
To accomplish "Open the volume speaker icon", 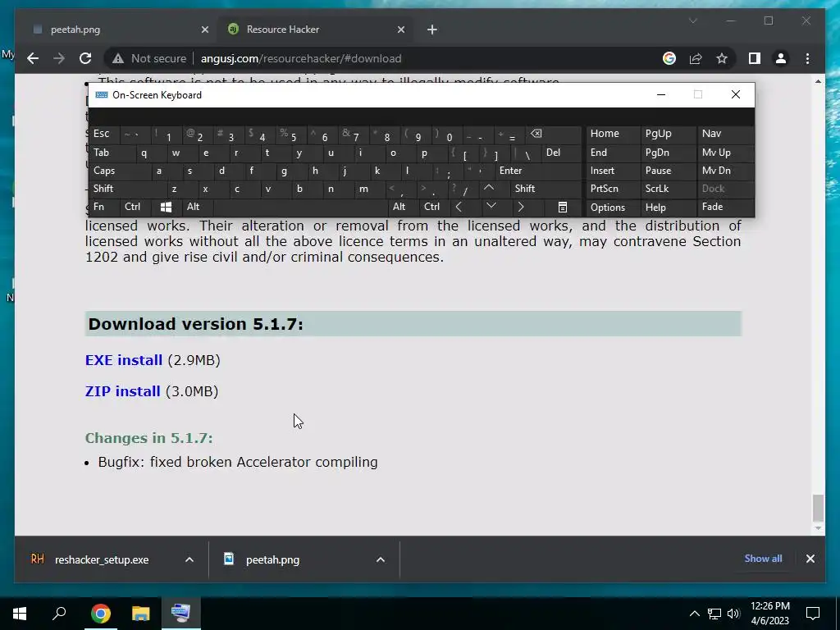I will click(733, 614).
